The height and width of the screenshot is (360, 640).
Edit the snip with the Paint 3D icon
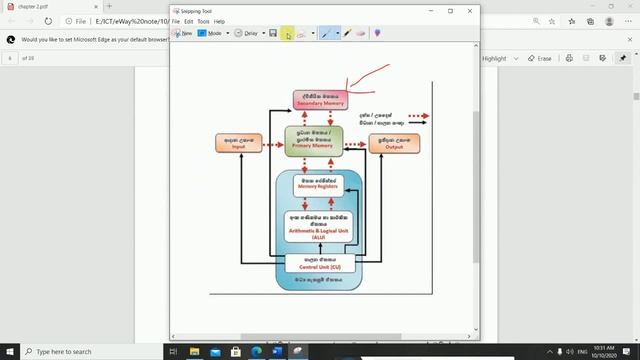(378, 33)
